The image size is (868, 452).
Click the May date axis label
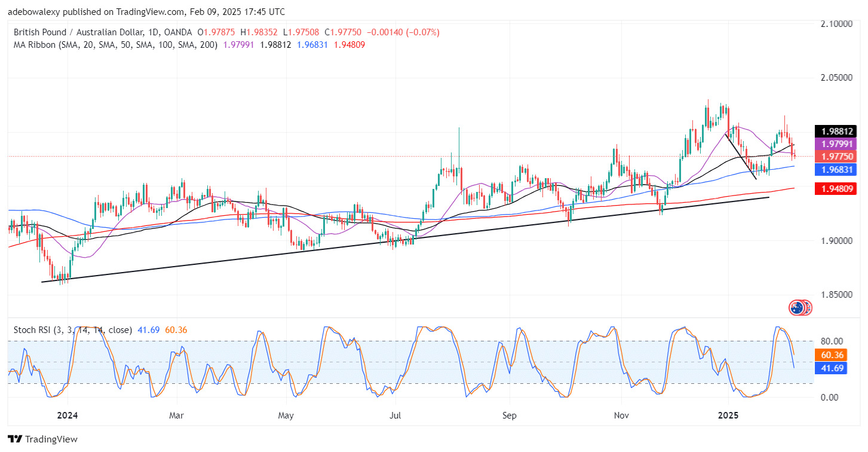286,414
